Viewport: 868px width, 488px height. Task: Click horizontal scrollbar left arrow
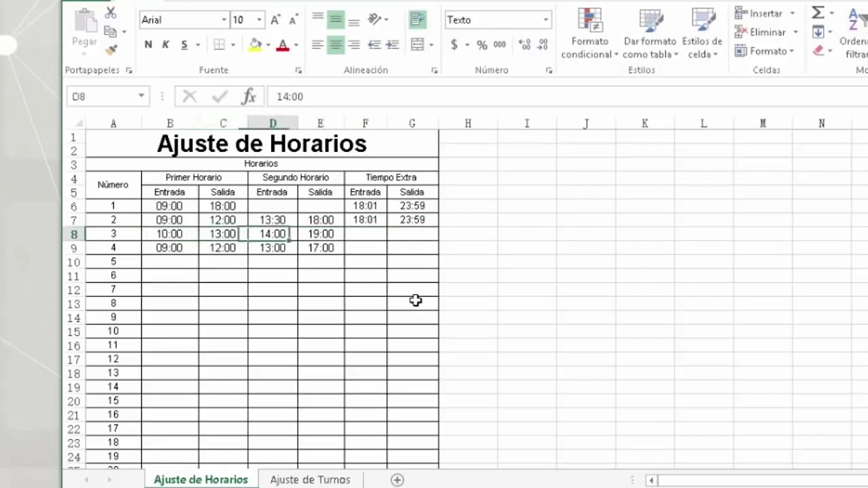pos(651,481)
